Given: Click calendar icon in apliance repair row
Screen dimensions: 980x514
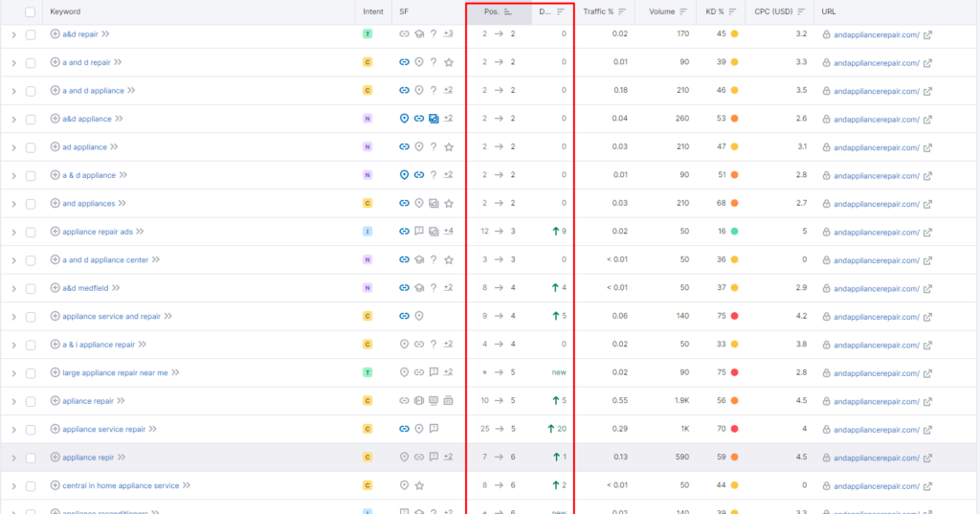Looking at the screenshot, I should tap(448, 401).
